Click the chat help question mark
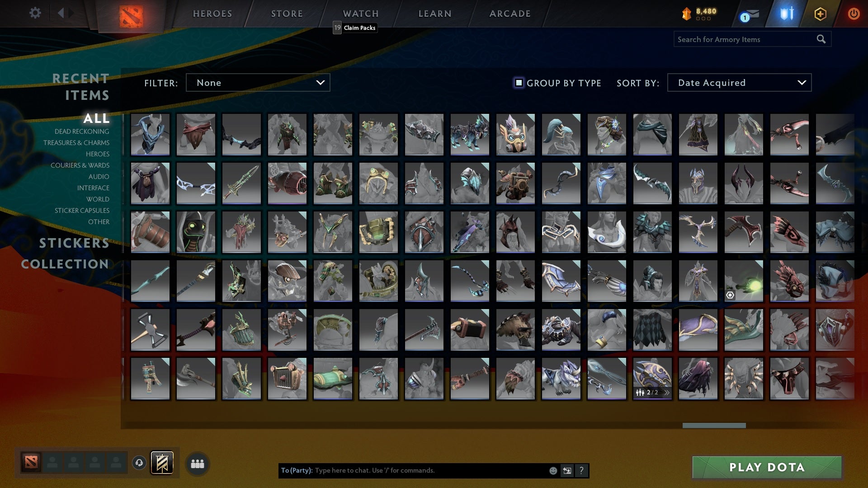 581,471
